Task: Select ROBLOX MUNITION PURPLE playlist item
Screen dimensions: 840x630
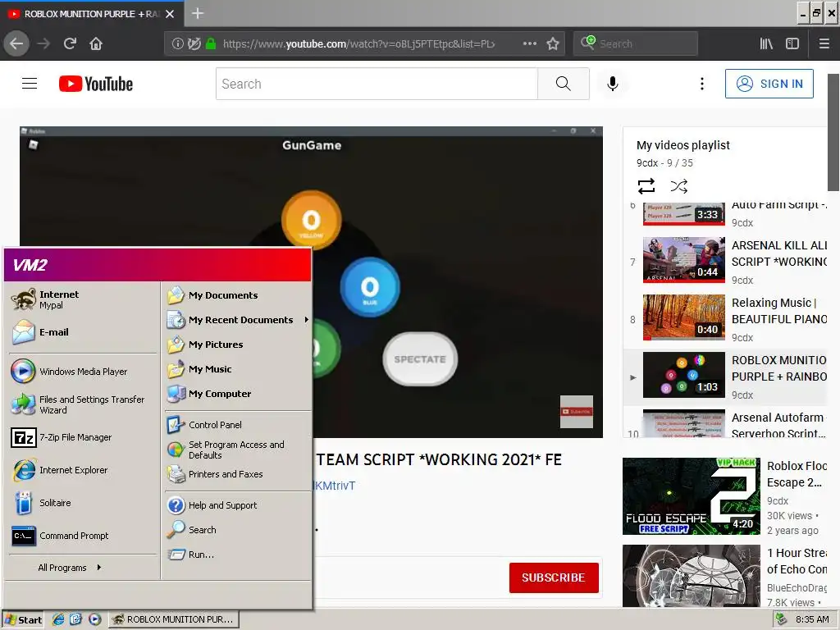Action: 726,377
